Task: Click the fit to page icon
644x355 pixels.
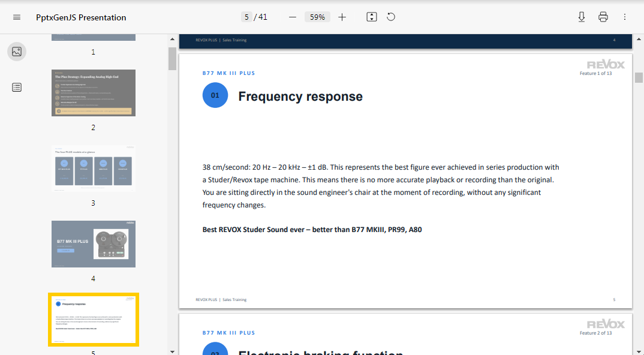Action: 372,17
